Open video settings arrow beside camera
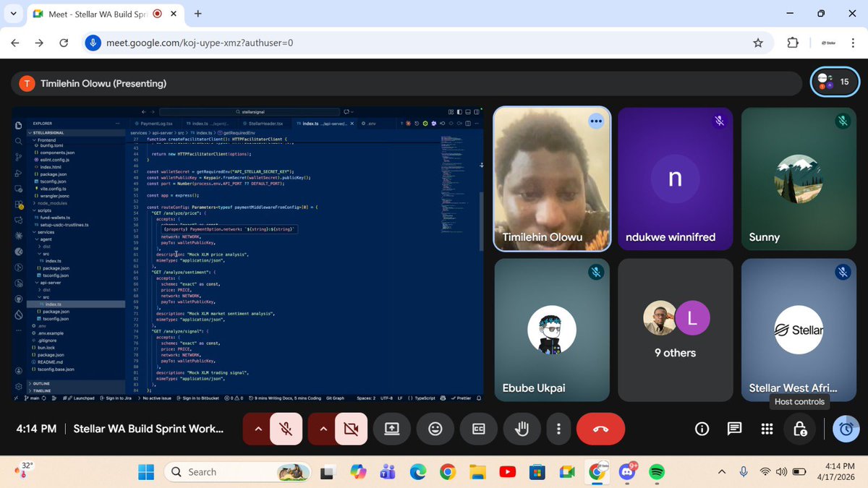The image size is (868, 488). [x=322, y=429]
